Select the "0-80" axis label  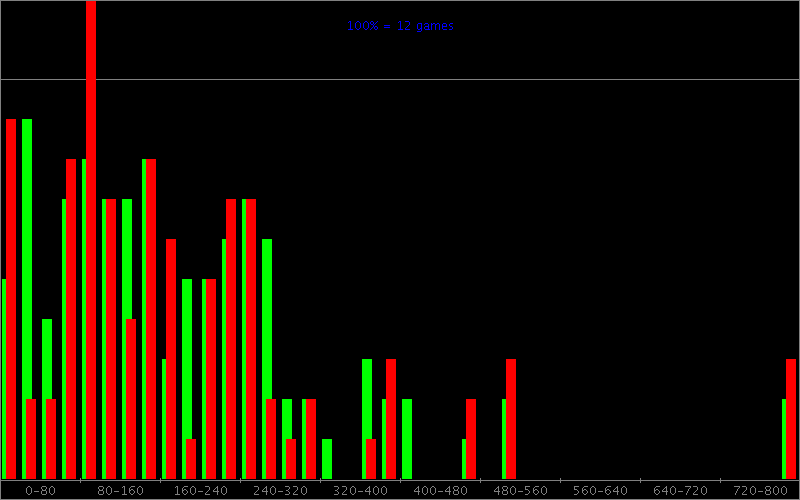pyautogui.click(x=40, y=491)
